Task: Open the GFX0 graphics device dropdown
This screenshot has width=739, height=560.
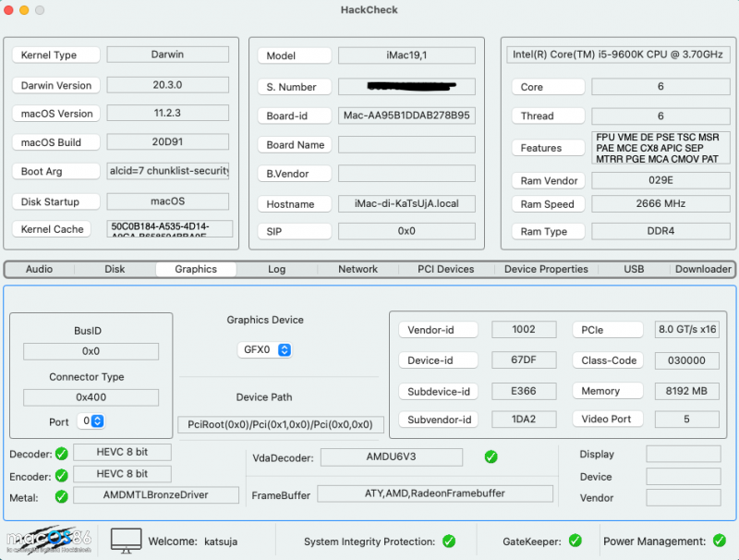Action: click(x=265, y=349)
